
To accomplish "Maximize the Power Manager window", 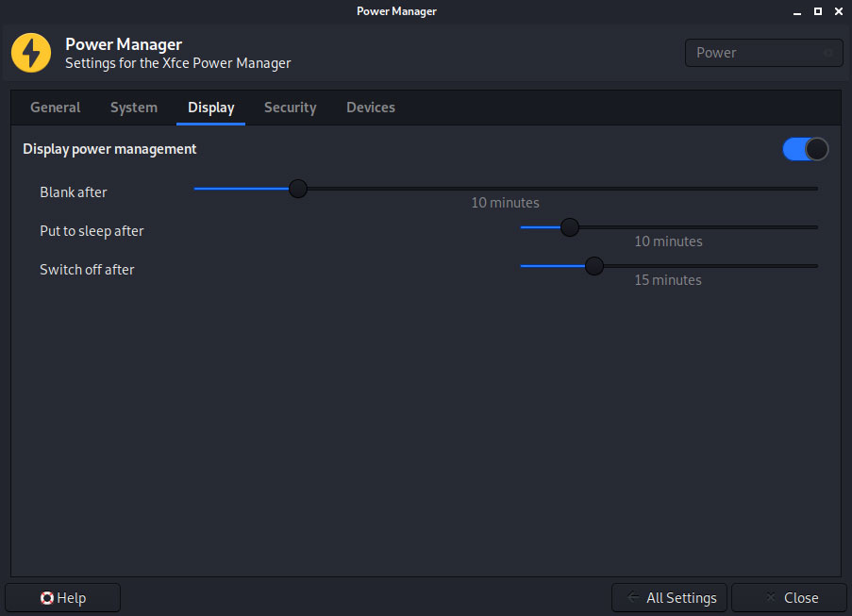I will [818, 11].
